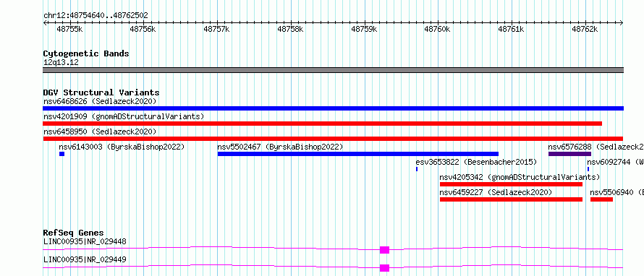
Task: Open the DGV Structural Variants track heading
Action: [x=101, y=92]
